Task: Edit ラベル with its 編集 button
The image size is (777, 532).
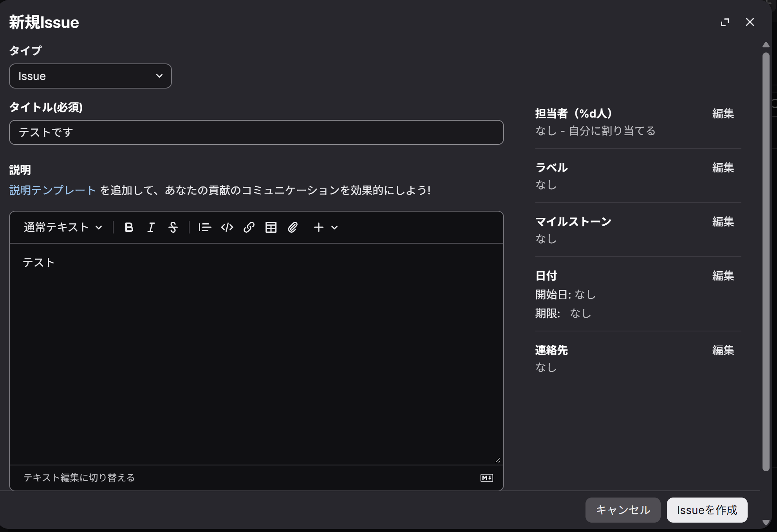Action: pos(723,168)
